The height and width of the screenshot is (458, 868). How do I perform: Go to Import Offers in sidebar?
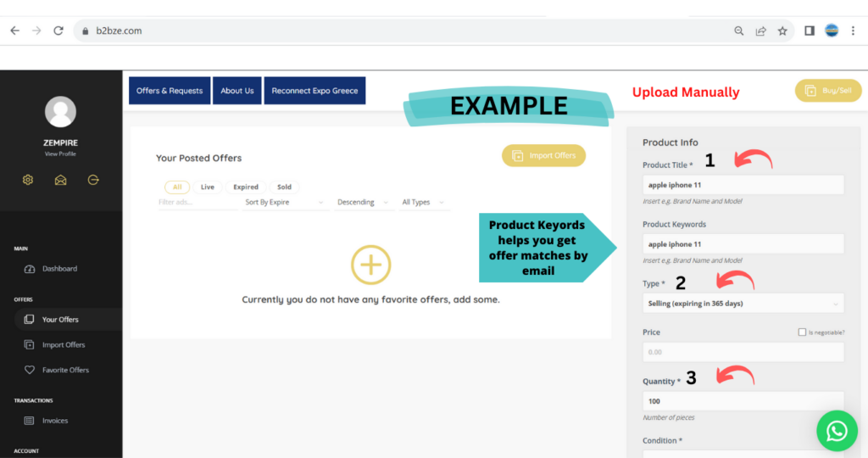tap(64, 345)
